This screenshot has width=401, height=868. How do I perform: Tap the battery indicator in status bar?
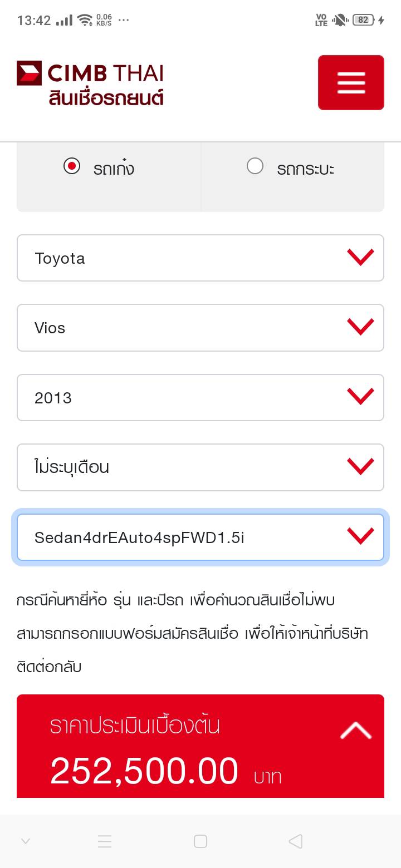coord(363,20)
